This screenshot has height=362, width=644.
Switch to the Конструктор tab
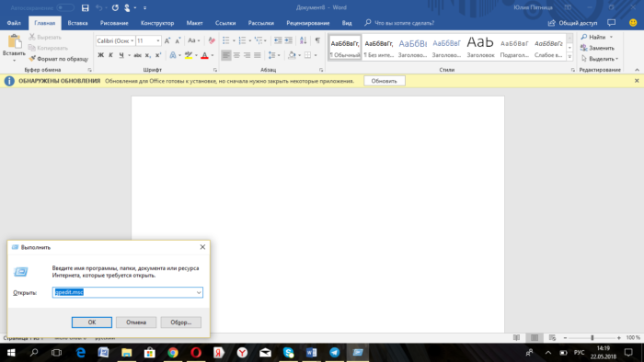click(157, 23)
